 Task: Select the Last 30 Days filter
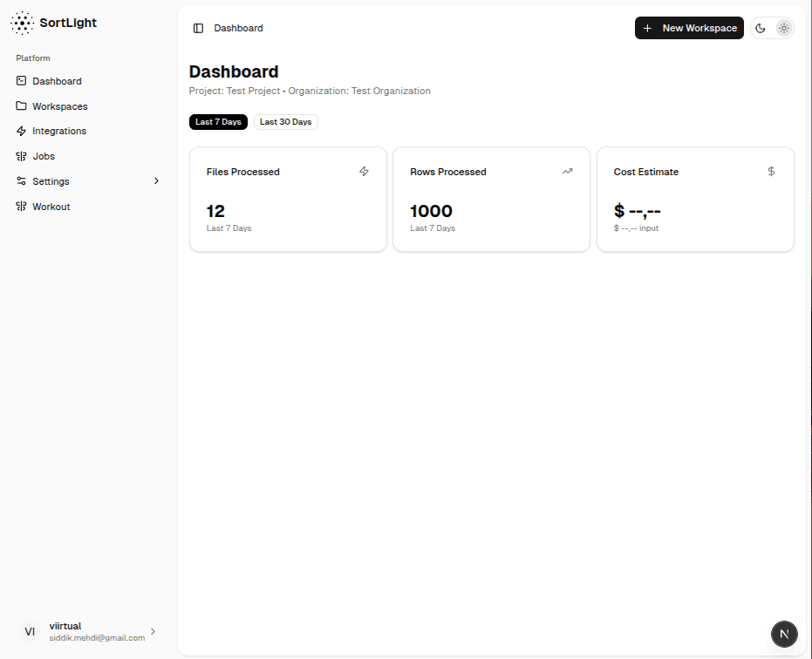tap(285, 122)
